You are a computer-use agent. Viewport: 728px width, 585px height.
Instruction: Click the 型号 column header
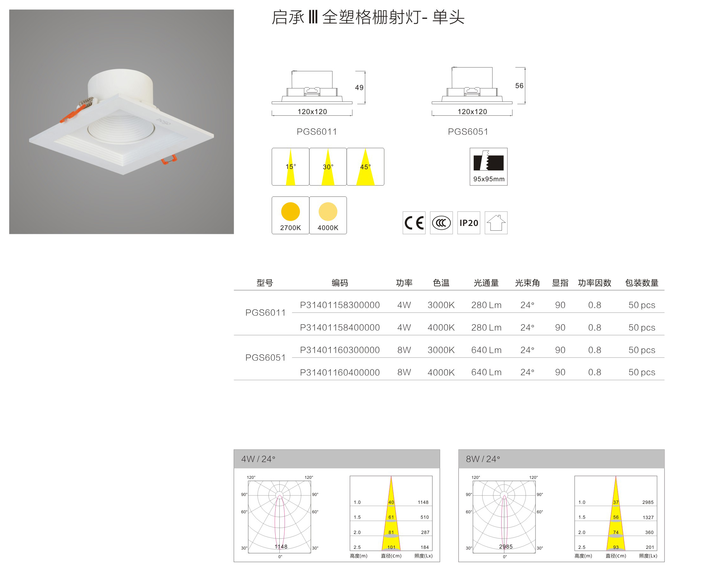264,283
